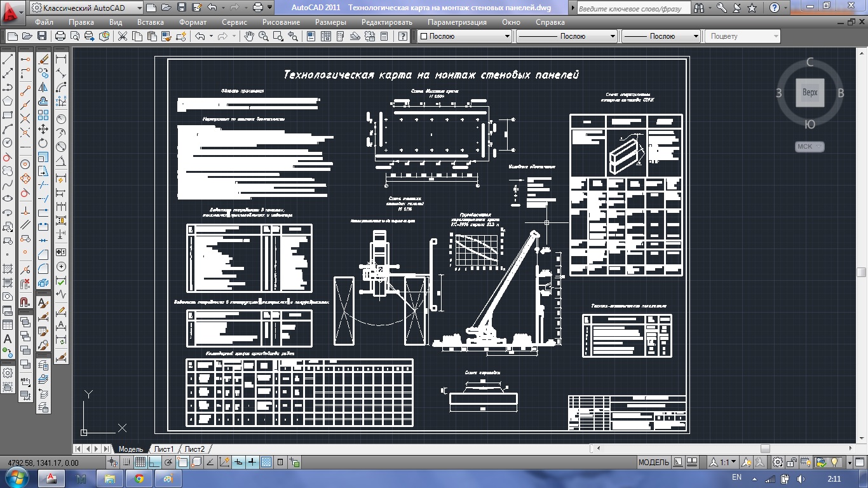The width and height of the screenshot is (868, 488).
Task: Open the Hatch tool
Action: click(8, 268)
